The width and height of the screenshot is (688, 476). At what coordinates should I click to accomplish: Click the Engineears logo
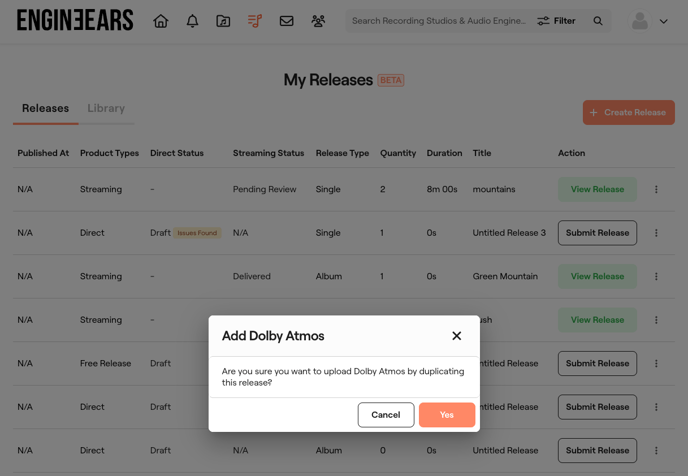click(x=75, y=21)
